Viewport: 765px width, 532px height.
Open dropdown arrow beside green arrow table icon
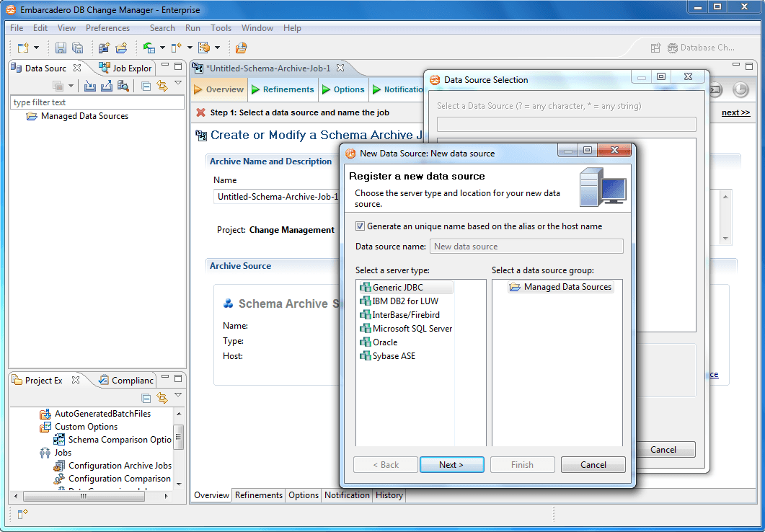[x=162, y=48]
